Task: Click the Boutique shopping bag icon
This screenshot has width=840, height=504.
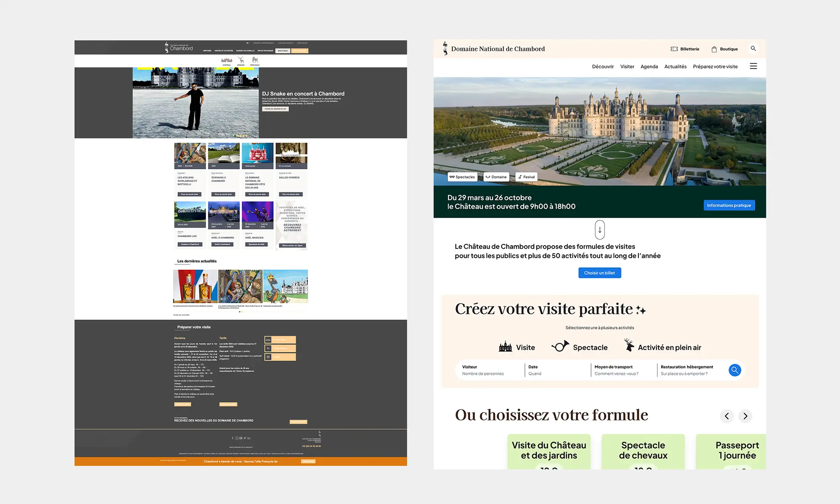Action: pos(714,49)
